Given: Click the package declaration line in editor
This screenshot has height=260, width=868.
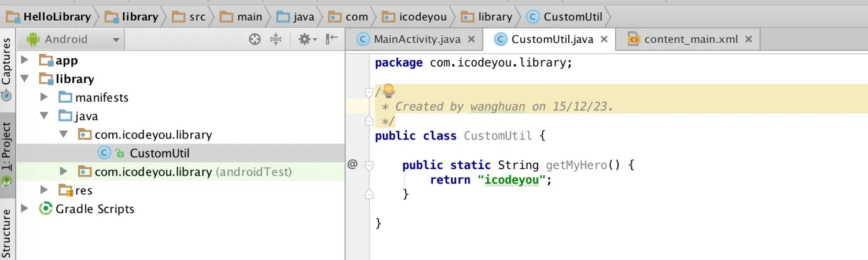Looking at the screenshot, I should coord(473,63).
